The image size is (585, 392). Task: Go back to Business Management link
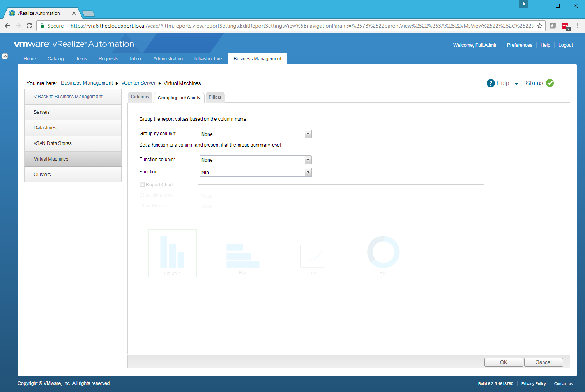pos(68,97)
